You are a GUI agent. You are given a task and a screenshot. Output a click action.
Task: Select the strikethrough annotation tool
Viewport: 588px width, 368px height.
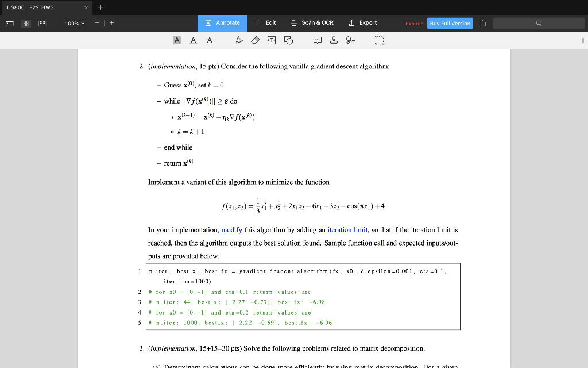(209, 40)
